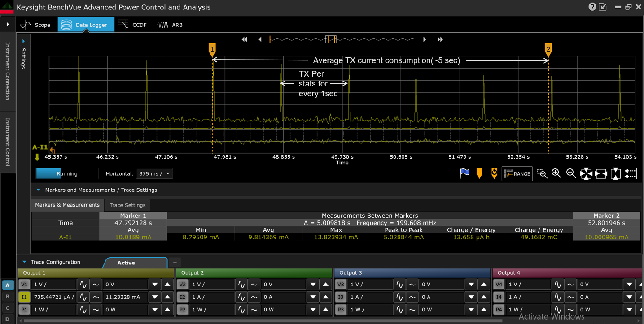Screen dimensions: 644x324
Task: Open the Trace Settings tab
Action: click(x=127, y=205)
